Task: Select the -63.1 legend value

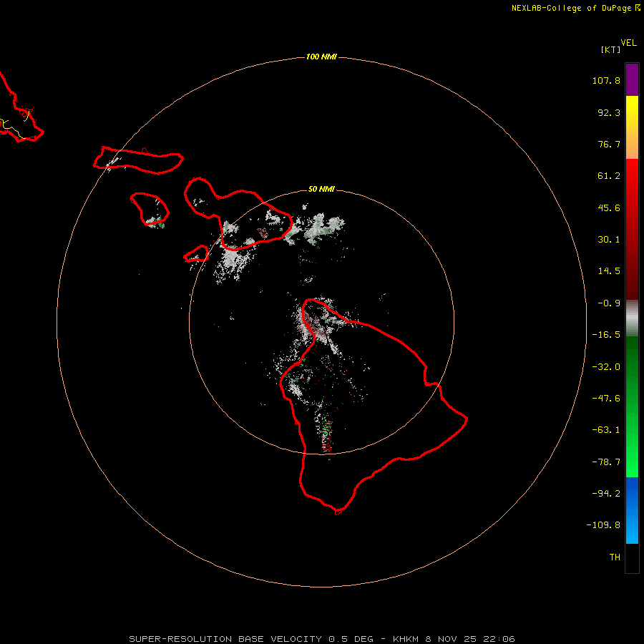Action: (x=606, y=430)
